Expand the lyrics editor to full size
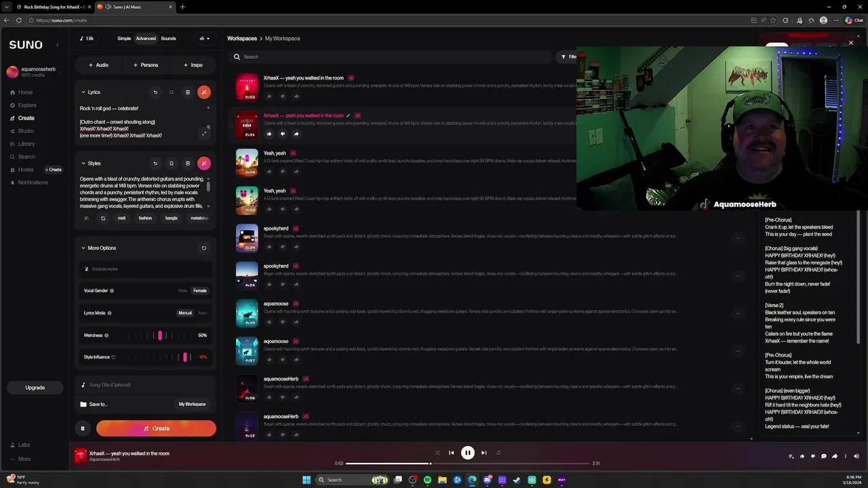 point(204,134)
